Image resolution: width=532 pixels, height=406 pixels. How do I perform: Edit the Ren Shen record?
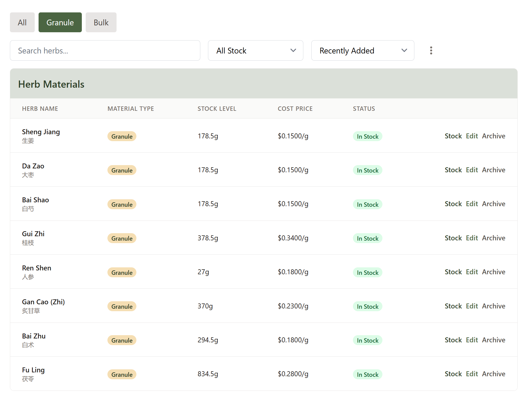[x=472, y=272]
